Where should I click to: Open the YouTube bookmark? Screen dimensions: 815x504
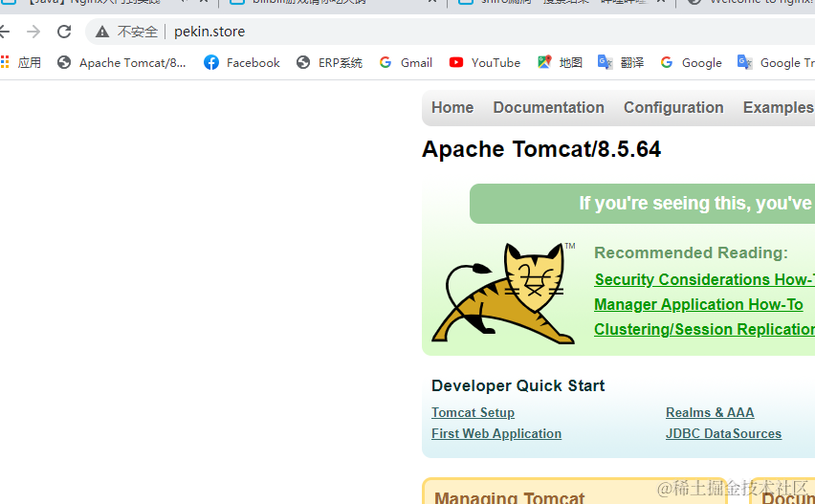tap(484, 63)
